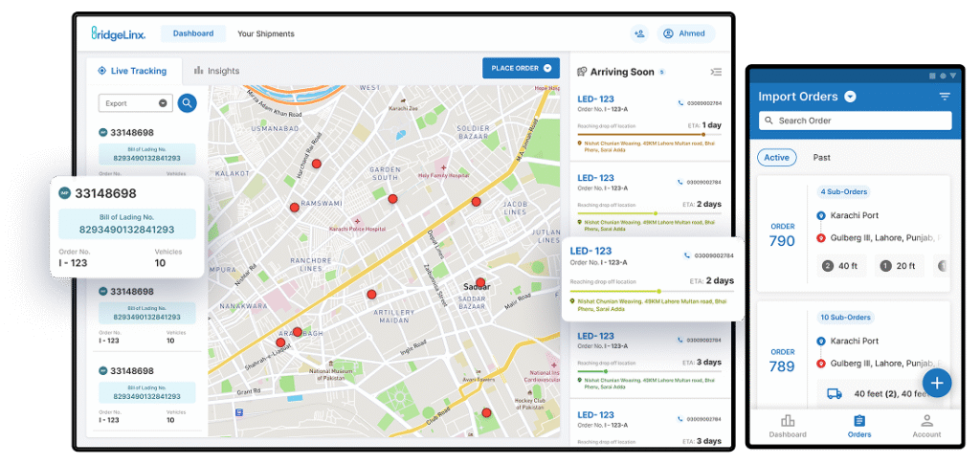Switch to the Past orders filter
Screen dimensions: 980x464
[821, 157]
